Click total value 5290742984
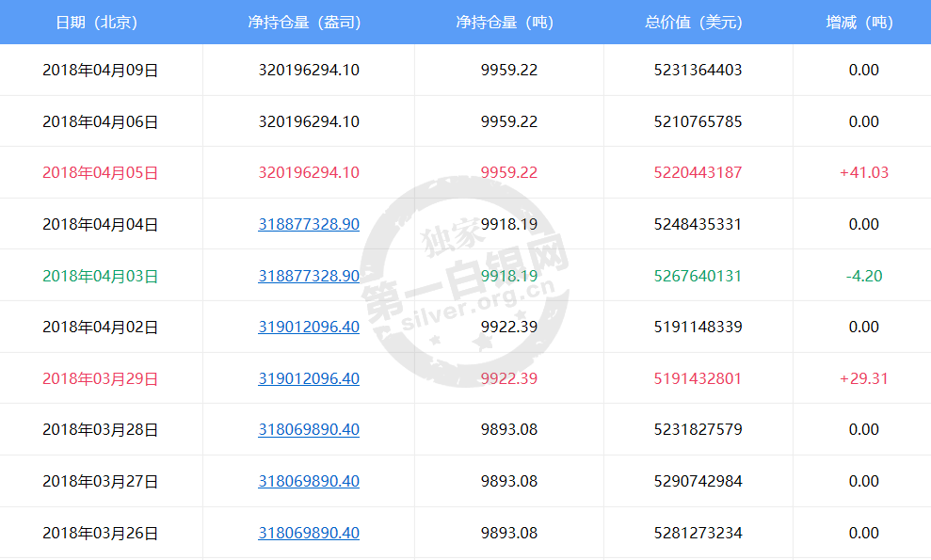The height and width of the screenshot is (560, 931). click(698, 482)
